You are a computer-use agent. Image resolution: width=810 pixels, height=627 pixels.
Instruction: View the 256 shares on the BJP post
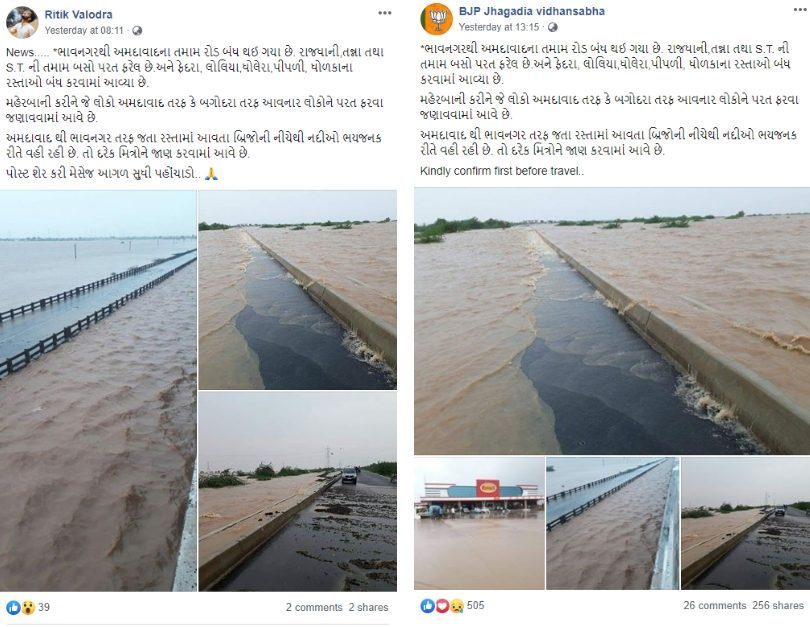click(x=778, y=605)
